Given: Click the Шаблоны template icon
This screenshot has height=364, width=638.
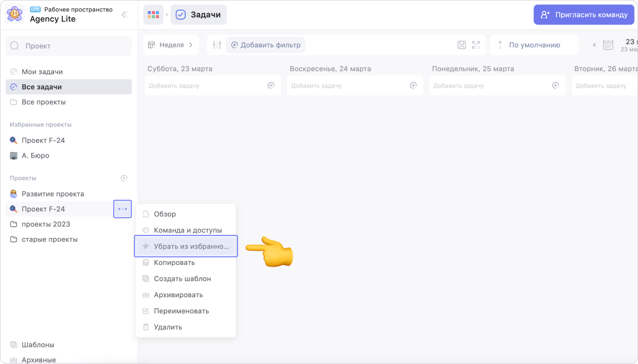Looking at the screenshot, I should coord(14,345).
